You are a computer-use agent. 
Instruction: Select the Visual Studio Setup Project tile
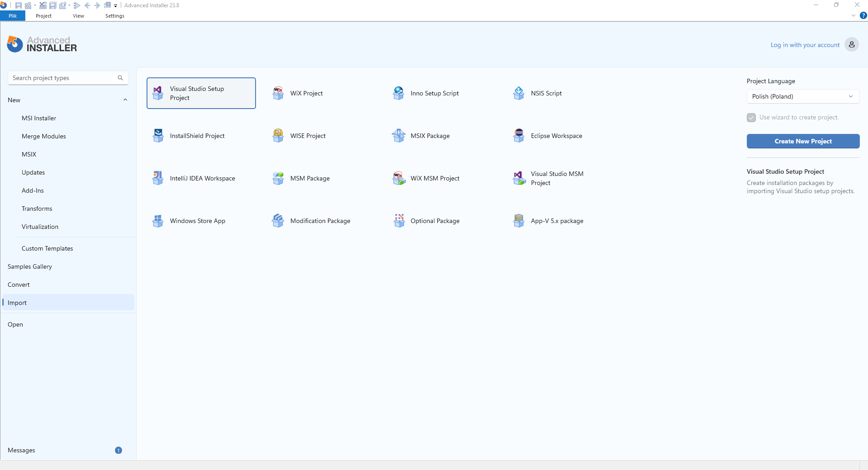point(201,93)
